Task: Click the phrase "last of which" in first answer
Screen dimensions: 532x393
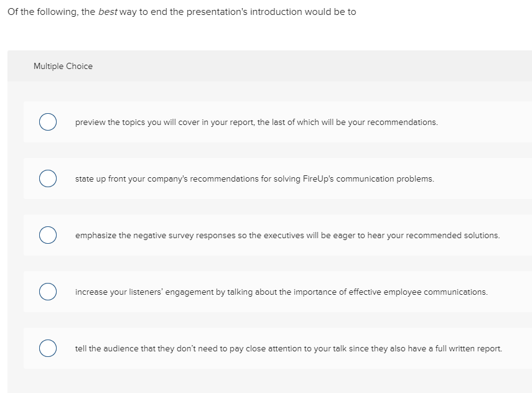Action: [296, 123]
